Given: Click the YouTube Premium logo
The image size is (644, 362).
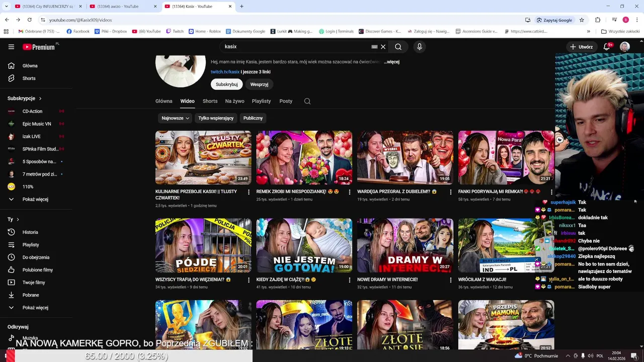Looking at the screenshot, I should [39, 47].
